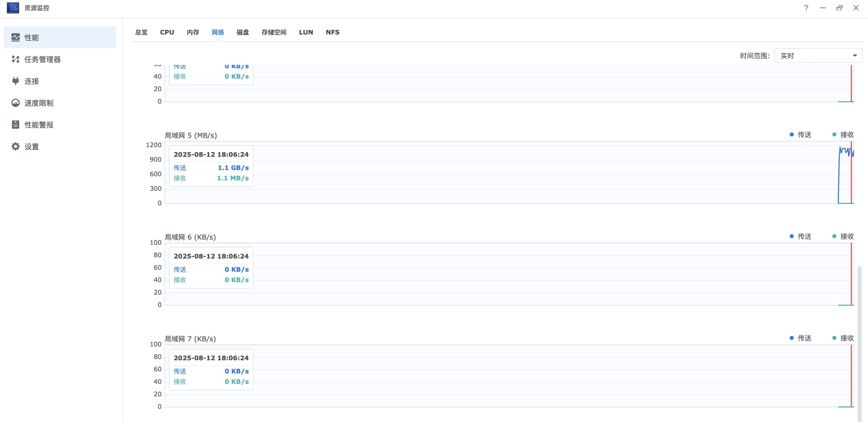Click the Performance (性能) sidebar icon
The height and width of the screenshot is (422, 868).
(x=16, y=37)
